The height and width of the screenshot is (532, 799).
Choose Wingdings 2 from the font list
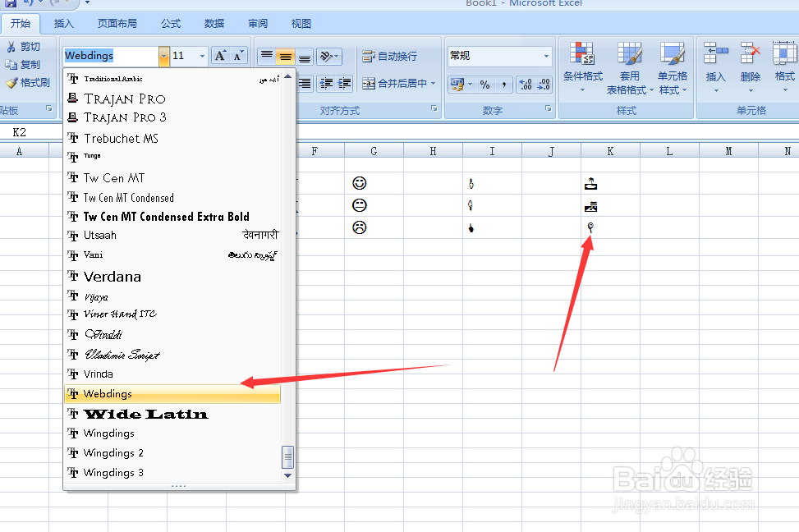(172, 453)
